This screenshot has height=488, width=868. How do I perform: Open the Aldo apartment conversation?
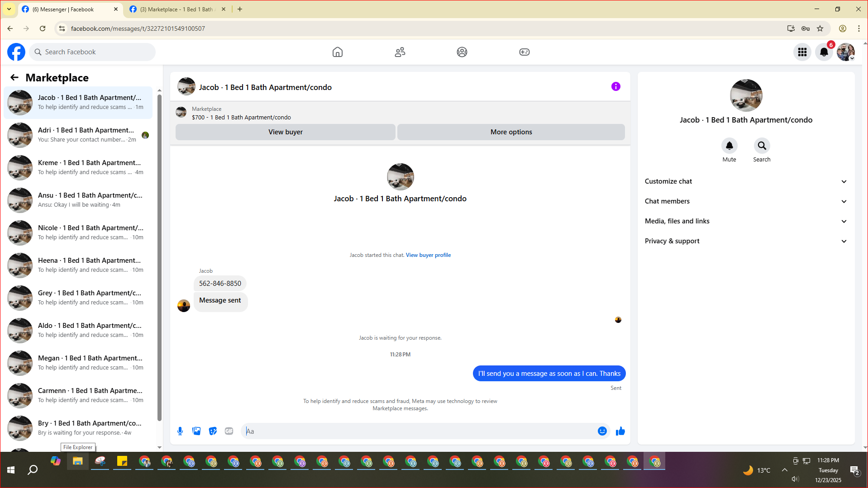click(78, 330)
